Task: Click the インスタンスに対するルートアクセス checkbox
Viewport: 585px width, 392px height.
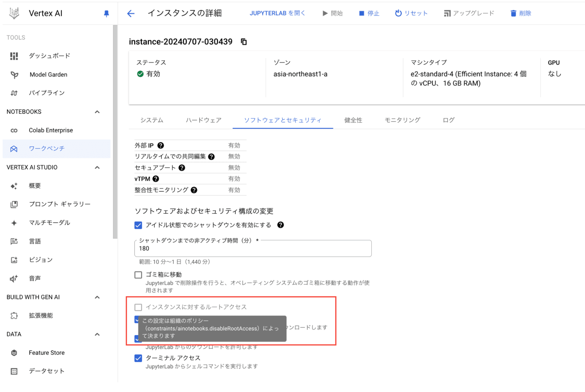Action: tap(138, 307)
